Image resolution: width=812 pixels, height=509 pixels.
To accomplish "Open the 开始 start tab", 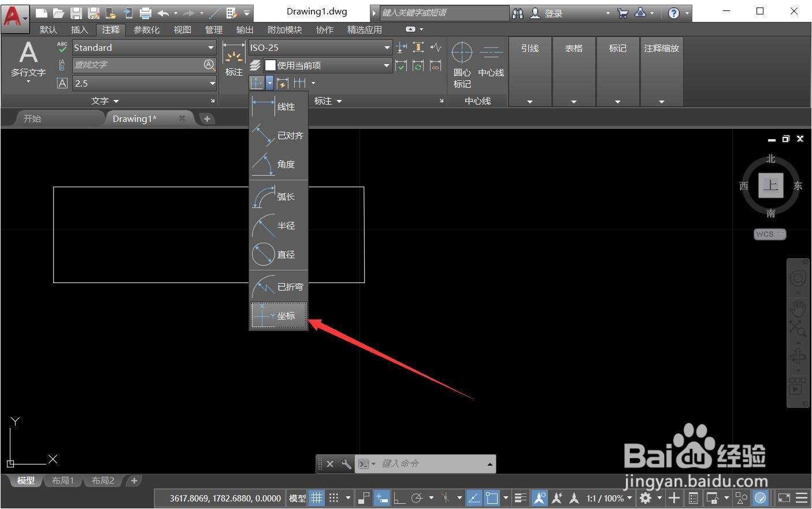I will pyautogui.click(x=32, y=118).
